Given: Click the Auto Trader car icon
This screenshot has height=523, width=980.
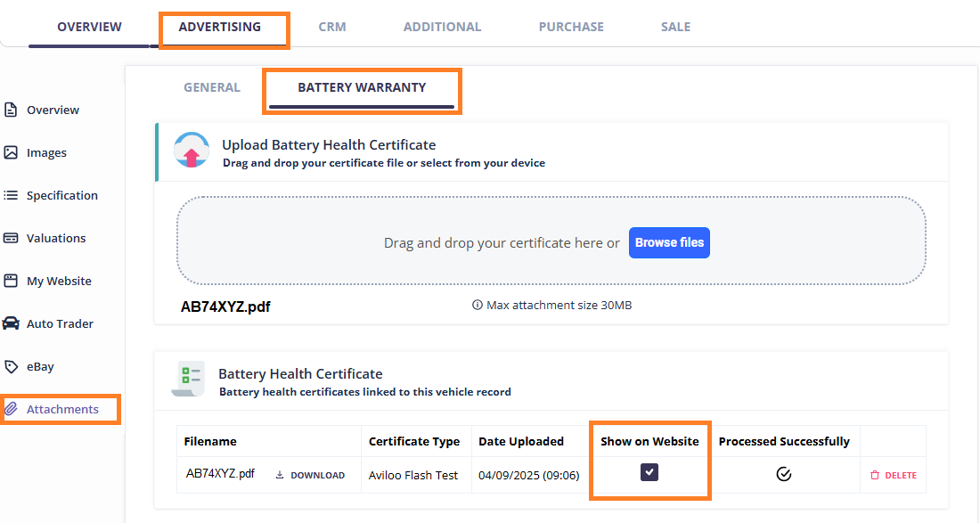Looking at the screenshot, I should (11, 324).
